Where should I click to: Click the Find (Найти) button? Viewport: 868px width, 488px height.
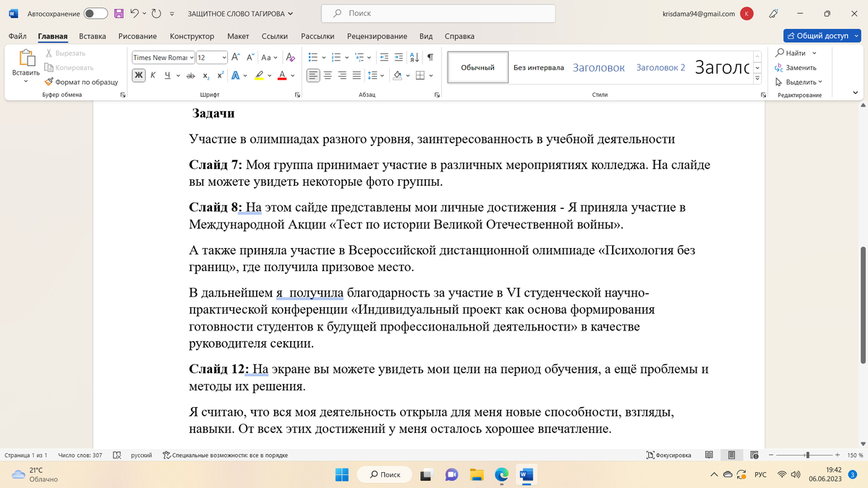pos(791,53)
